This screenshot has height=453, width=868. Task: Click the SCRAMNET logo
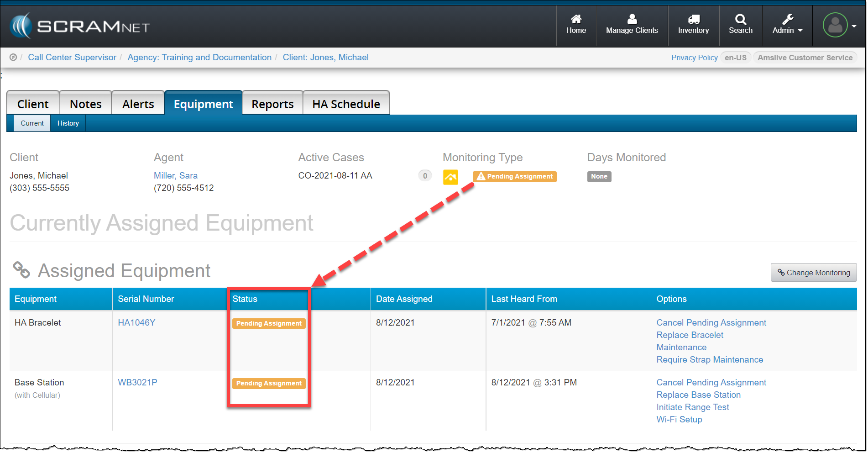[x=80, y=26]
